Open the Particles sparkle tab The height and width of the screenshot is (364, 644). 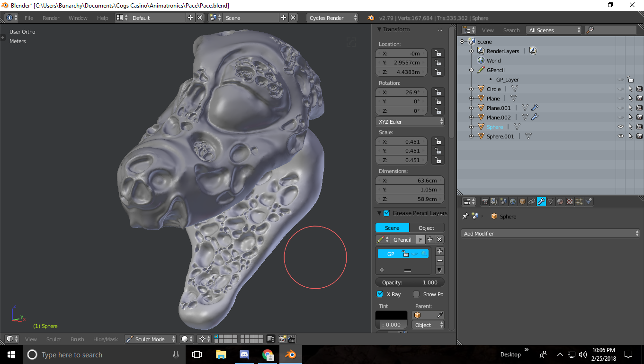(x=579, y=201)
